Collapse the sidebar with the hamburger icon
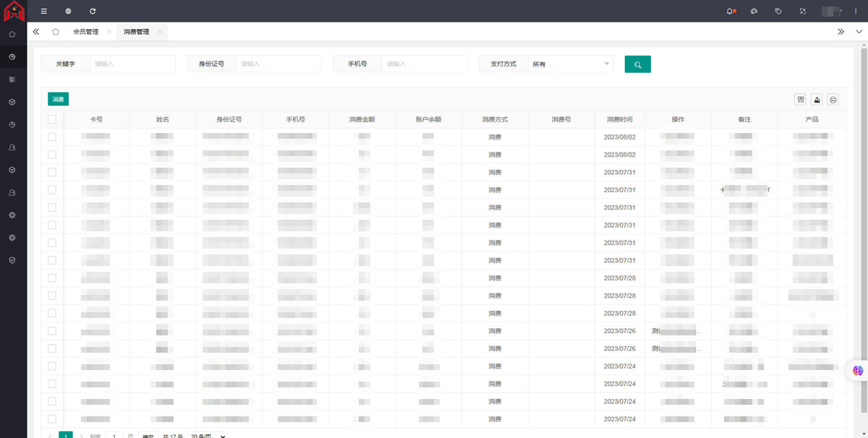This screenshot has width=868, height=438. [x=44, y=12]
